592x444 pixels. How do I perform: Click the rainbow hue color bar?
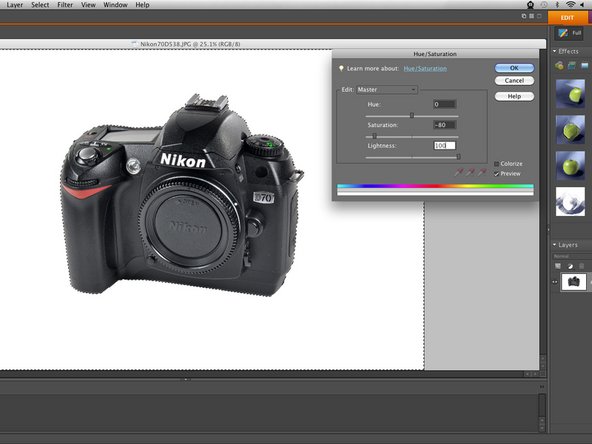coord(435,186)
